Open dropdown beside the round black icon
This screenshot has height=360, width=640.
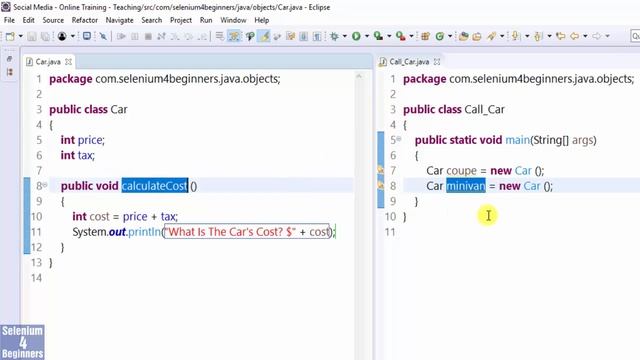point(73,36)
